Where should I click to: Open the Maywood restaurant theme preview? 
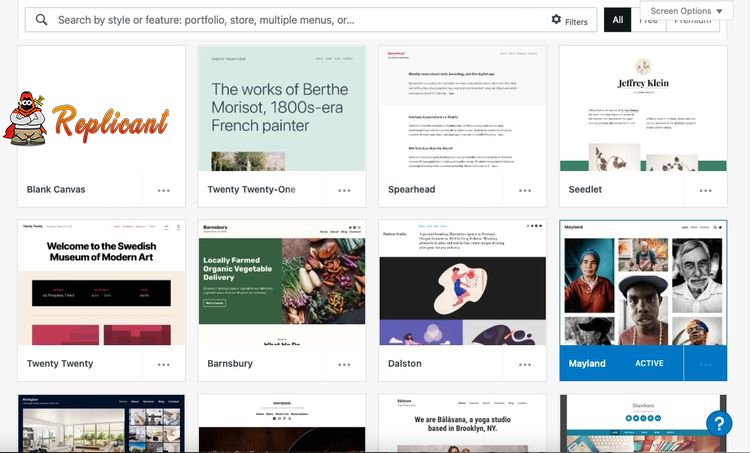tap(282, 423)
